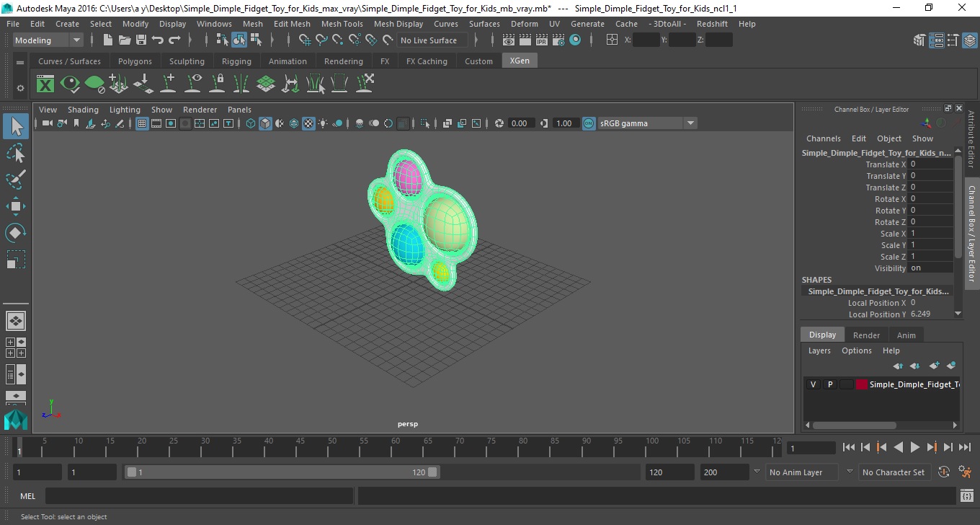Redo the last action
Screen dimensions: 980x525
174,40
